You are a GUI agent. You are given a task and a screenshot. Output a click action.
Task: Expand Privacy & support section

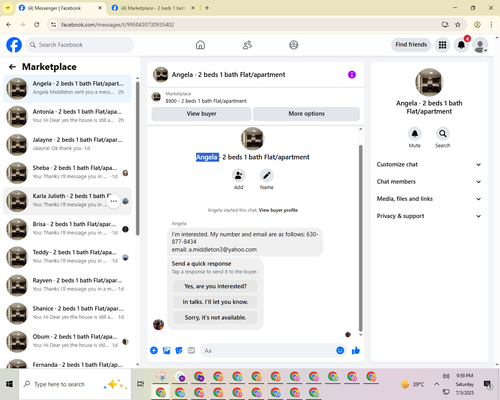coord(429,216)
